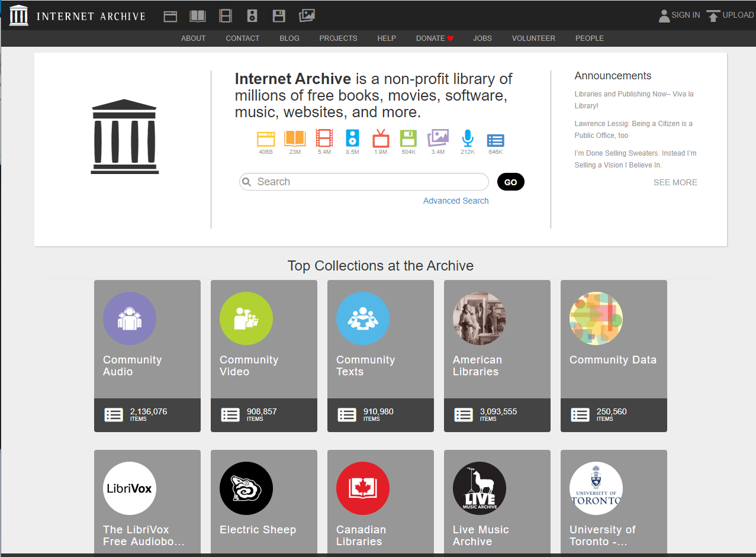
Task: Click the American Libraries collection title
Action: (478, 366)
